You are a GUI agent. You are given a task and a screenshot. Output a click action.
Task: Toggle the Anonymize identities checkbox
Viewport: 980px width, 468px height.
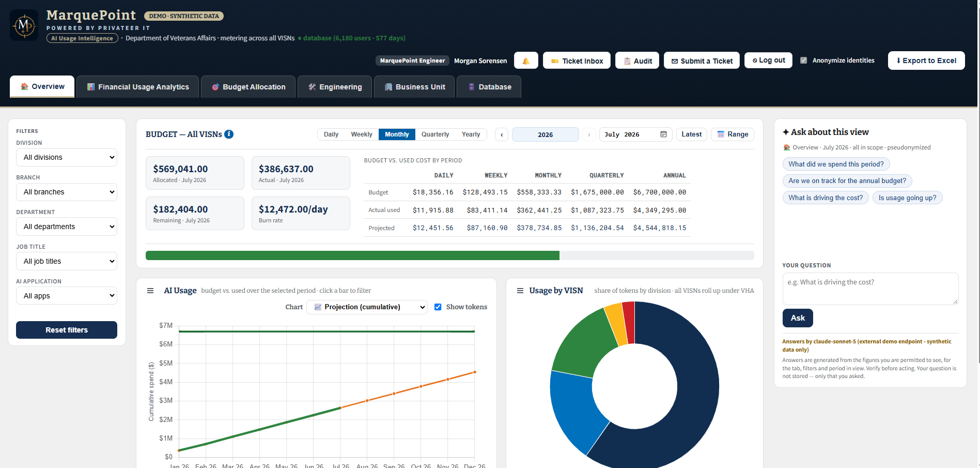pos(804,61)
